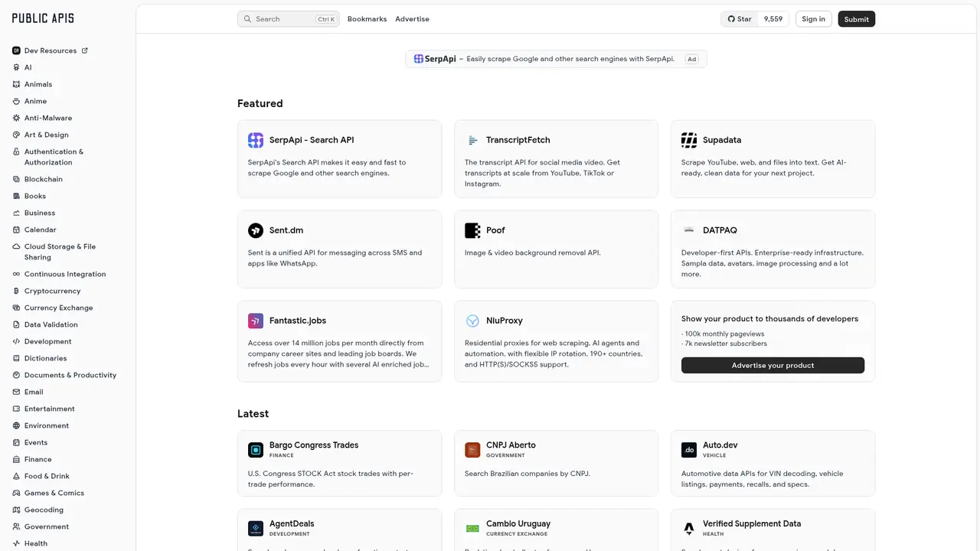Click the Auto.dev logo icon
Viewport: 980px width, 551px height.
coord(689,450)
